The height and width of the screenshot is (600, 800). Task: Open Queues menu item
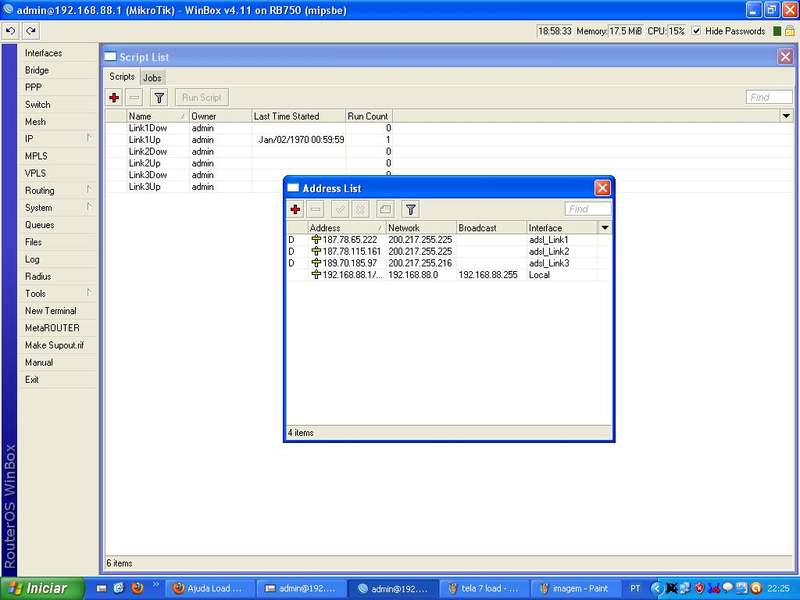point(58,224)
